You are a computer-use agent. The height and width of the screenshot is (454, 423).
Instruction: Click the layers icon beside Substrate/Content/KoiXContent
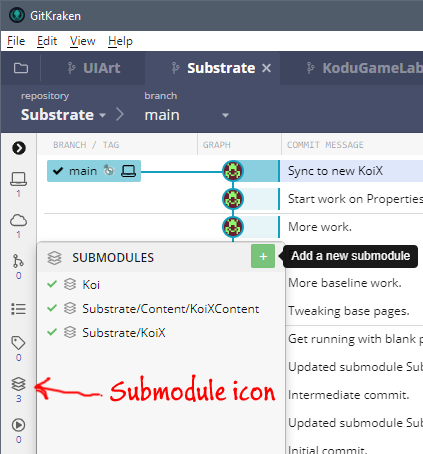(x=70, y=308)
